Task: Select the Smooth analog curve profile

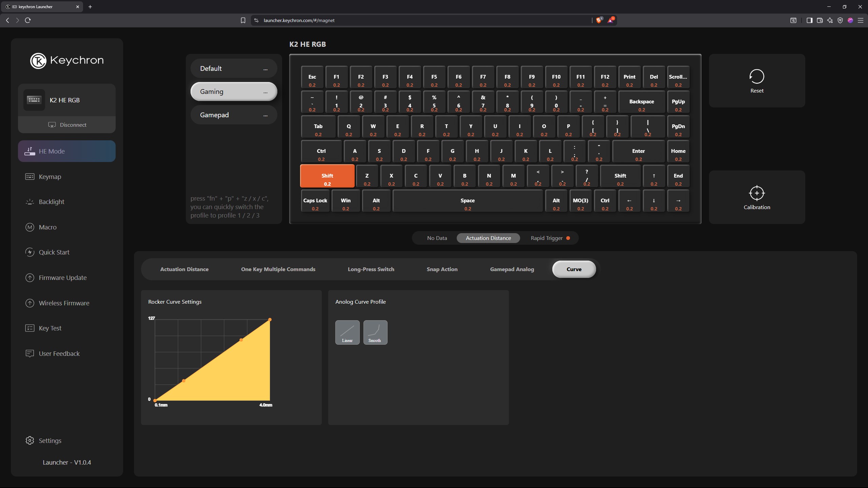Action: (x=375, y=332)
